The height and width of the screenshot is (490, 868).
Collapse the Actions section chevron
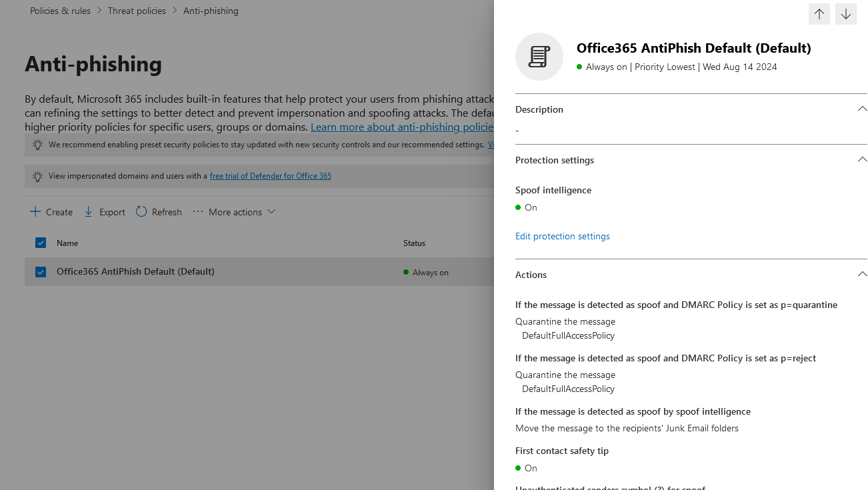click(x=861, y=274)
